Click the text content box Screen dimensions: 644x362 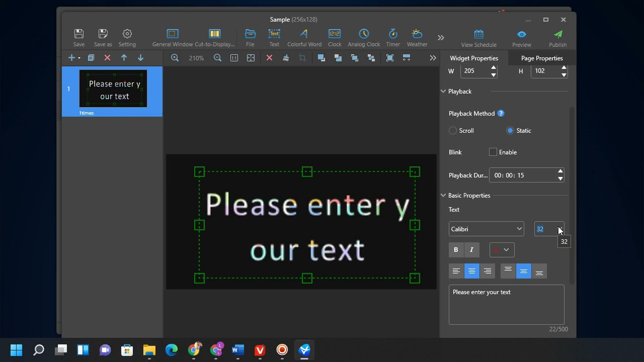point(507,305)
